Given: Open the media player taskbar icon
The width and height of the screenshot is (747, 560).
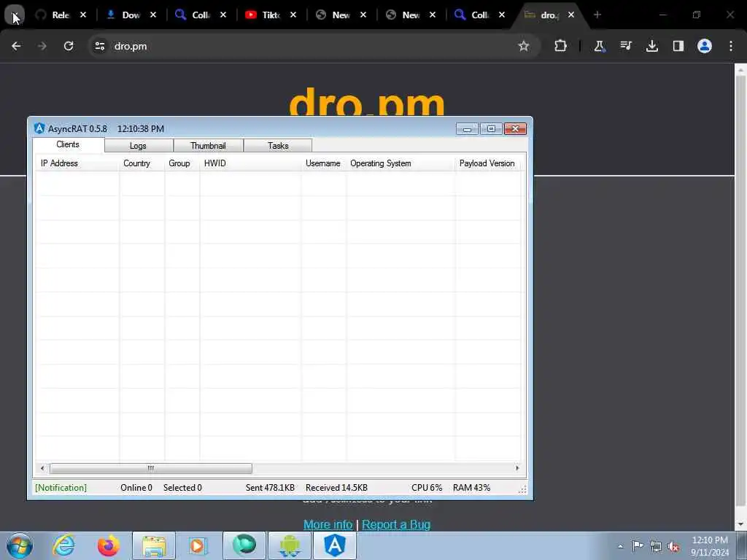Looking at the screenshot, I should coord(198,545).
